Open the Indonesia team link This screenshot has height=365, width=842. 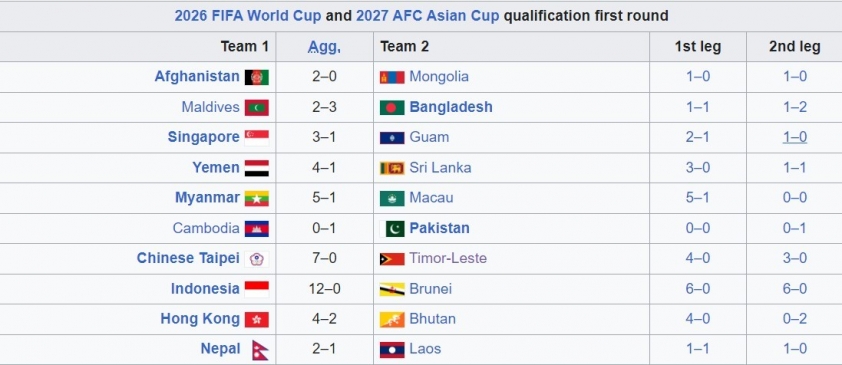click(x=205, y=289)
